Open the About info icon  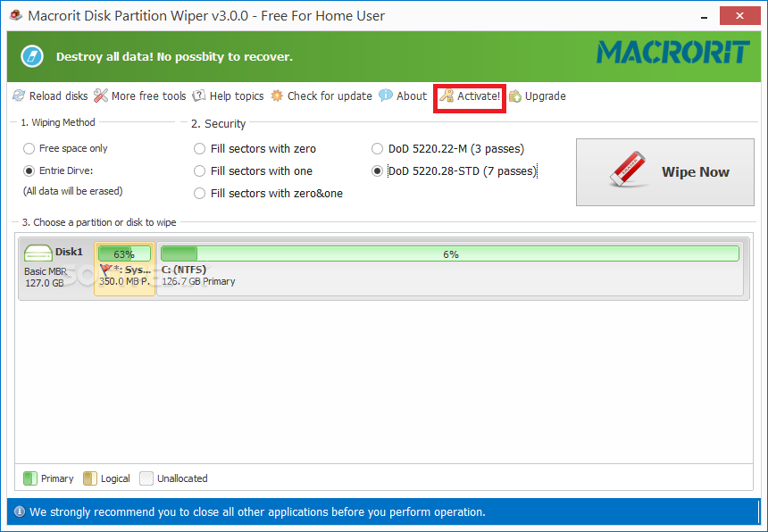point(386,96)
